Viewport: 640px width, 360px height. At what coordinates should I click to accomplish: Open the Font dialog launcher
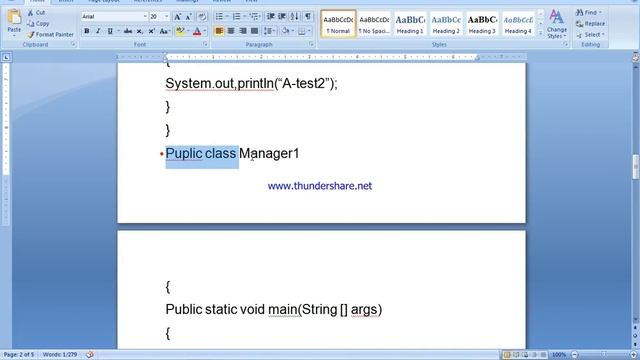[205, 44]
